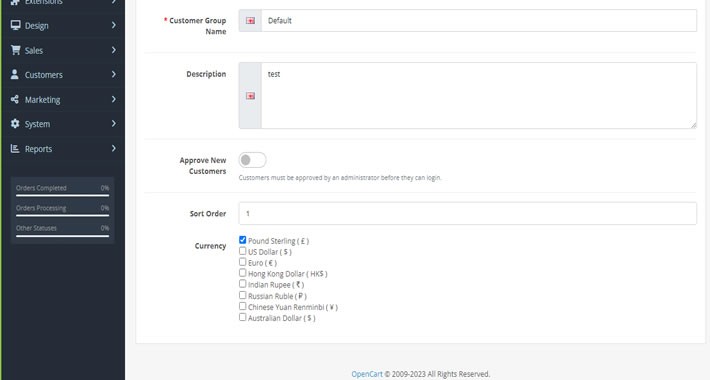Open the Reports sidebar menu
The height and width of the screenshot is (380, 710).
click(x=63, y=149)
